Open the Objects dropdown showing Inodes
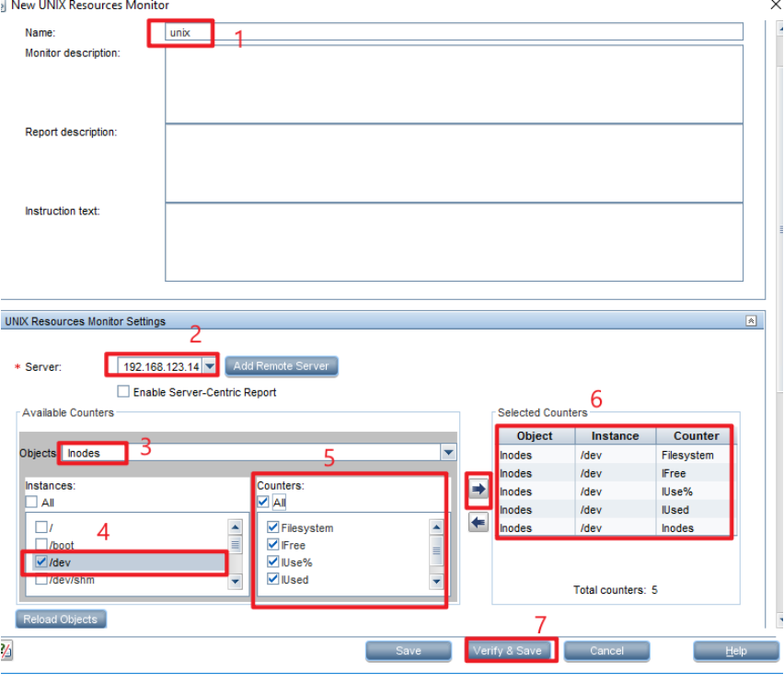 pos(448,452)
